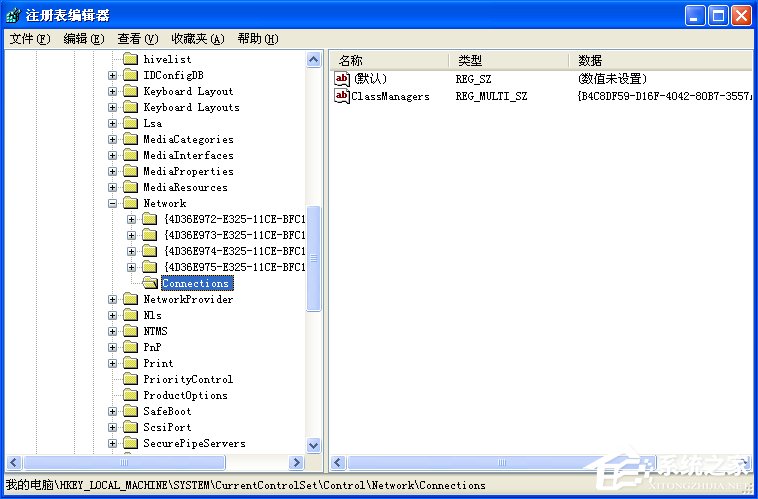Screen dimensions: 758x499
Task: Click the registry editor title bar icon
Action: 13,15
